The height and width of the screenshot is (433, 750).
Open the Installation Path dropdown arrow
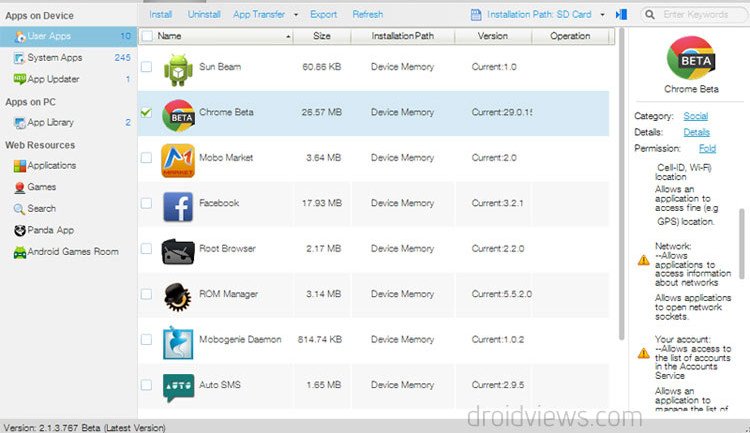click(602, 15)
